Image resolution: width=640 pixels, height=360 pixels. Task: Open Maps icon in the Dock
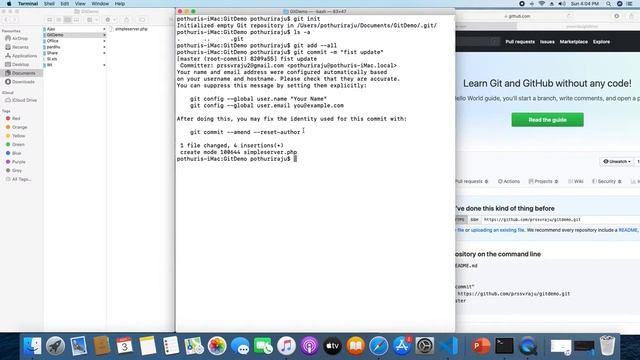coord(194,346)
